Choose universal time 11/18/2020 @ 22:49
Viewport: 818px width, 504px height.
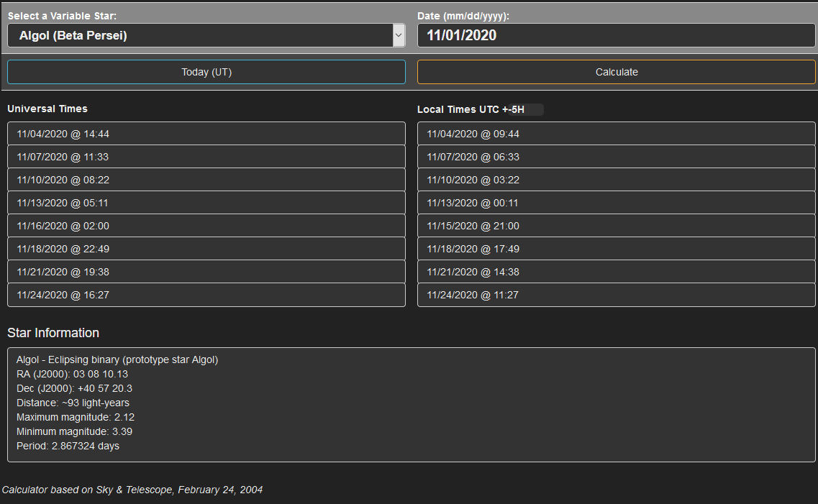click(x=206, y=249)
